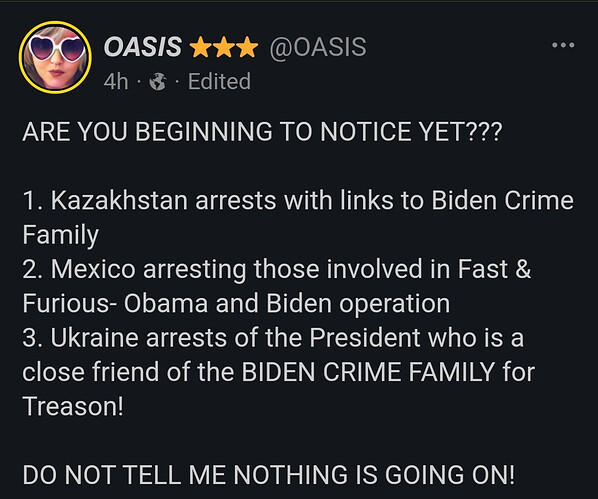Click the '1. Kazakhstan arrests' line

pos(298,200)
